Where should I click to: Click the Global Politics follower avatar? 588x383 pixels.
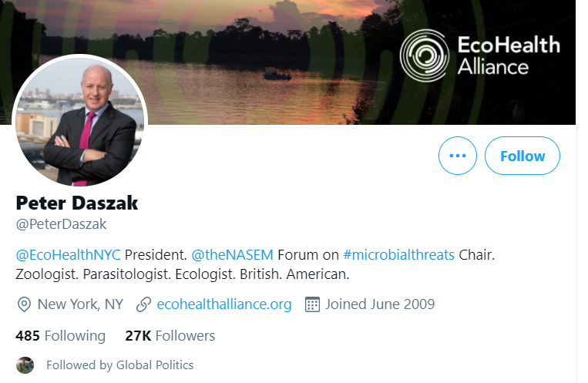(25, 365)
